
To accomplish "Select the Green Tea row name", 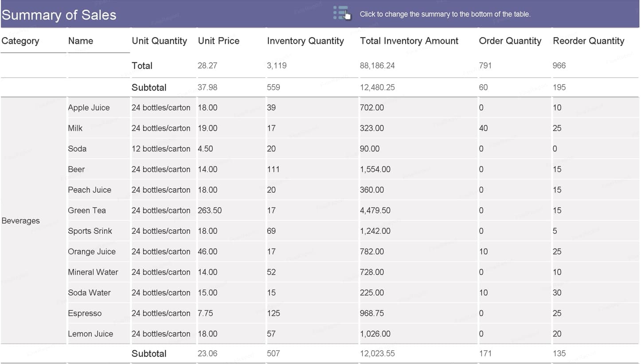I will tap(87, 210).
